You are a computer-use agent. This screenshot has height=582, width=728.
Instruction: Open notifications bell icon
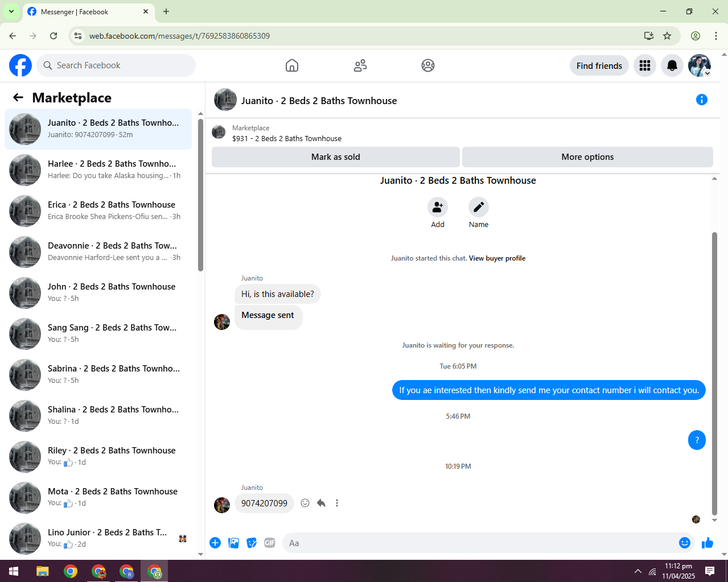coord(672,66)
